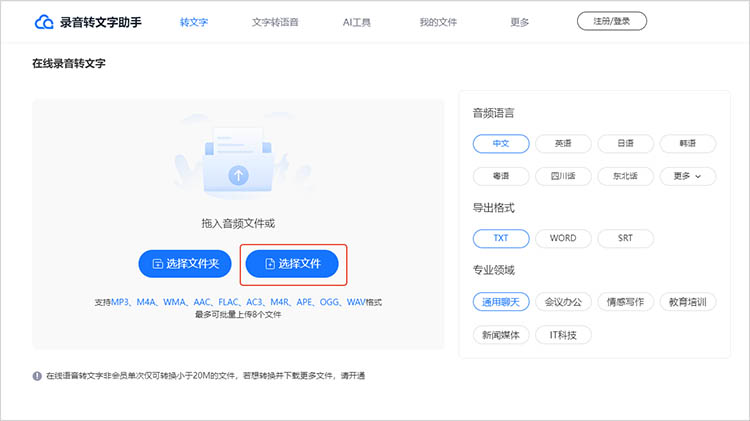
Task: Click the 在线录音转文字 page heading
Action: pyautogui.click(x=69, y=63)
